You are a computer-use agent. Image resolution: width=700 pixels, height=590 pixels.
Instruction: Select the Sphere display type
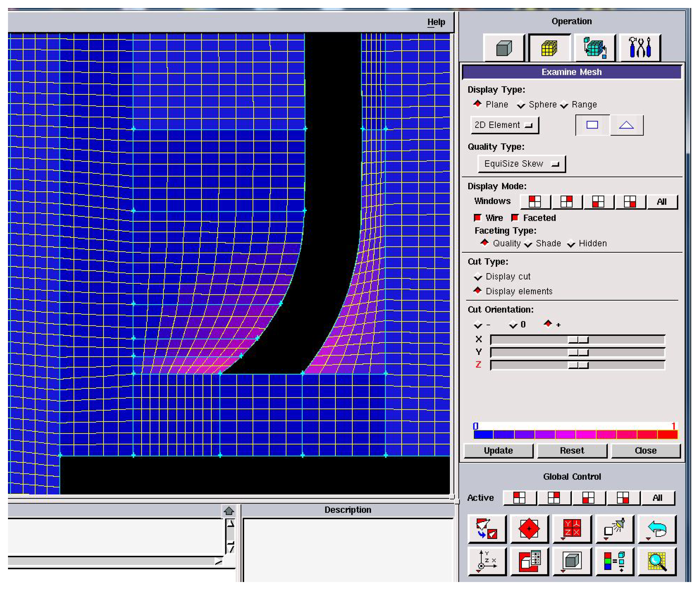[521, 105]
